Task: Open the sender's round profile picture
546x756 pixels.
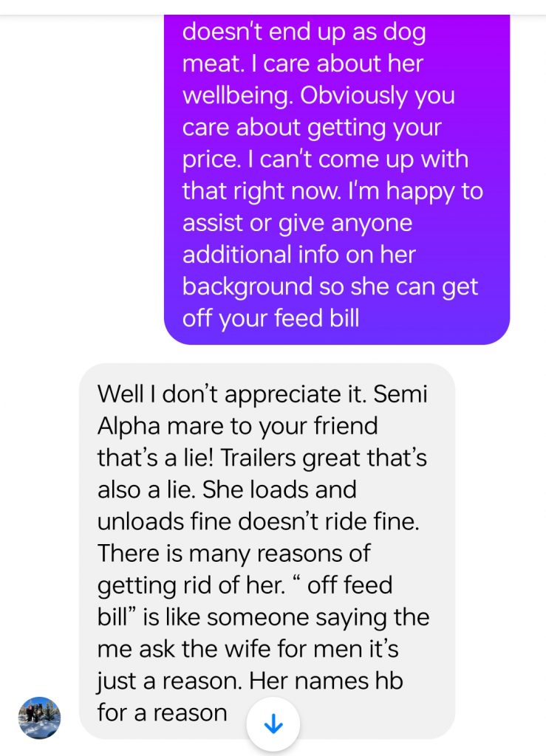Action: 40,718
